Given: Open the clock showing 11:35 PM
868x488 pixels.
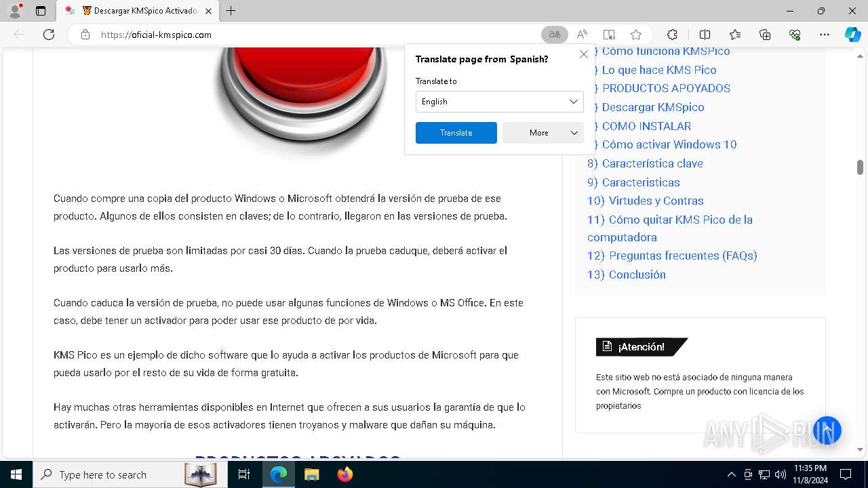Looking at the screenshot, I should [x=810, y=474].
